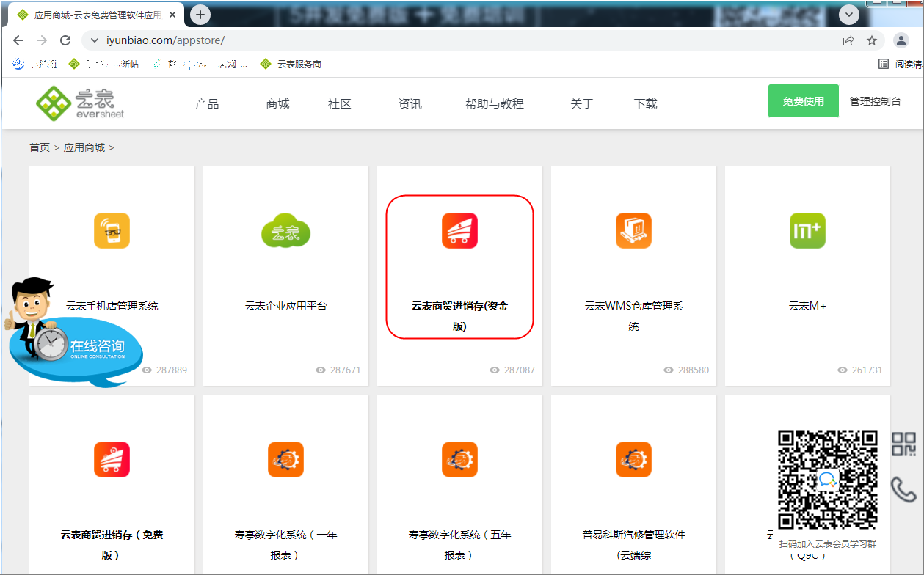
Task: Open the 普易科斯汽修管理软件 title link
Action: click(633, 545)
